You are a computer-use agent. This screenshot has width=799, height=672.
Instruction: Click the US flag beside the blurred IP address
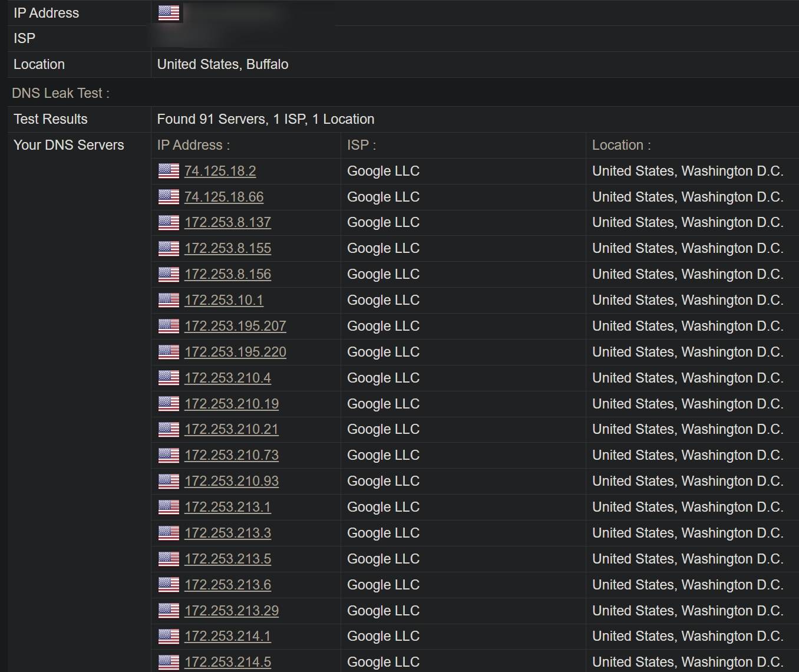pos(169,13)
